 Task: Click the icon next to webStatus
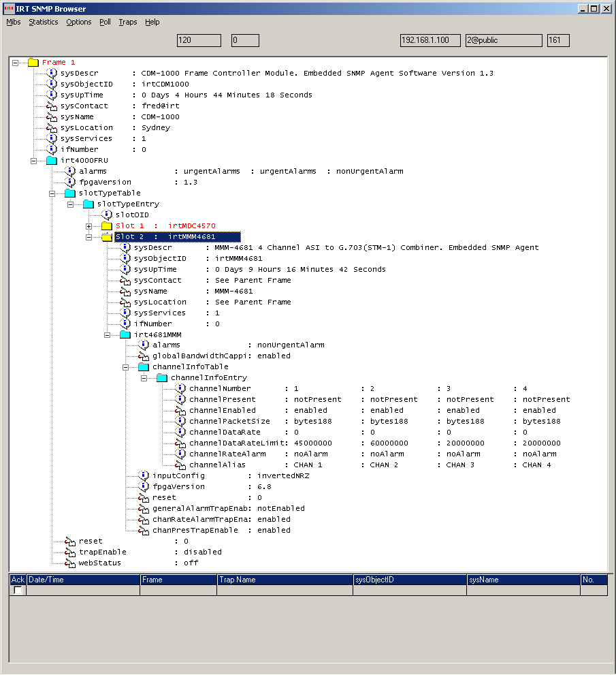[70, 563]
